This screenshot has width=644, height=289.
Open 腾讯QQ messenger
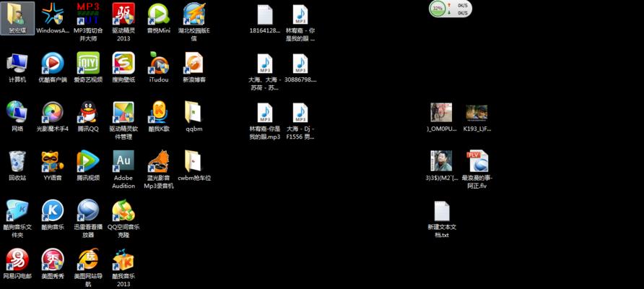tap(88, 116)
